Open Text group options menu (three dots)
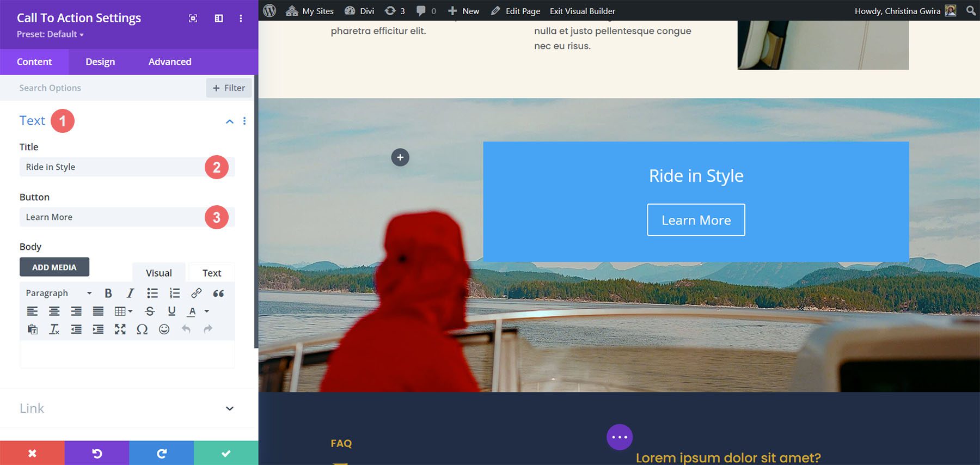 coord(244,121)
